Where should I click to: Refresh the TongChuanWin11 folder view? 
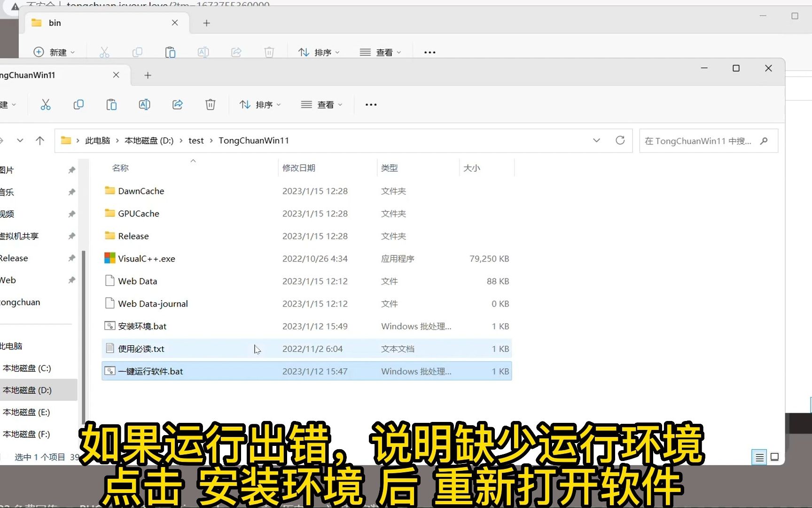(x=620, y=140)
